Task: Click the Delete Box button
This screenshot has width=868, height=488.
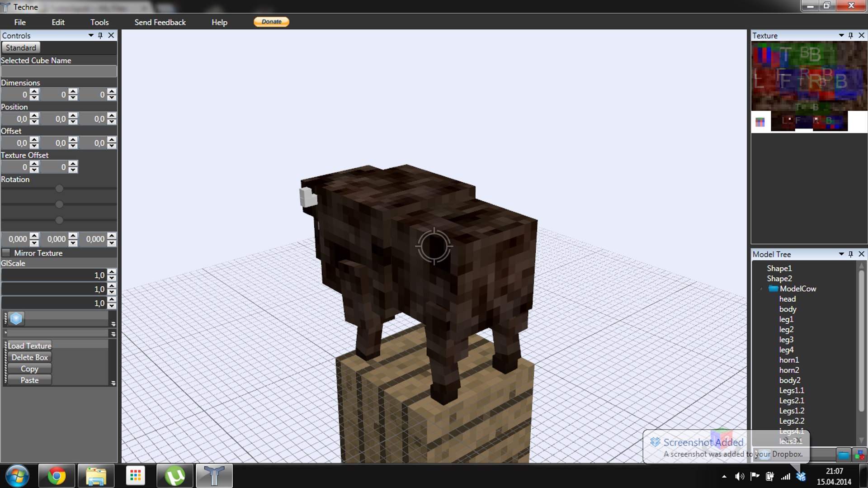Action: [29, 357]
